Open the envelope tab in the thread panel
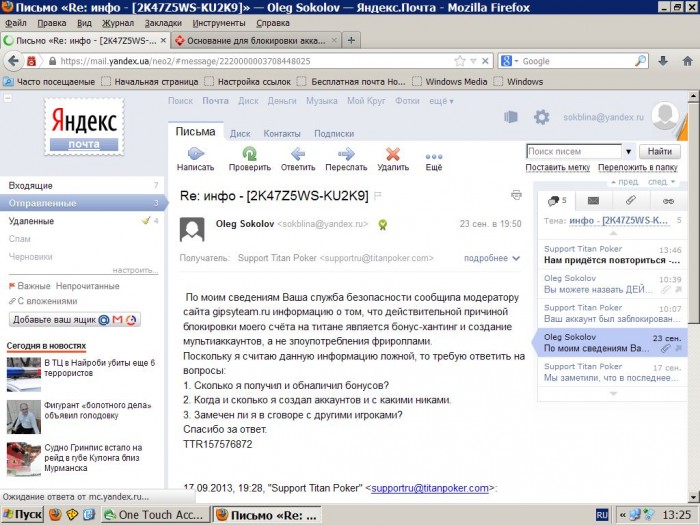Viewport: 700px width, 525px height. (x=593, y=201)
